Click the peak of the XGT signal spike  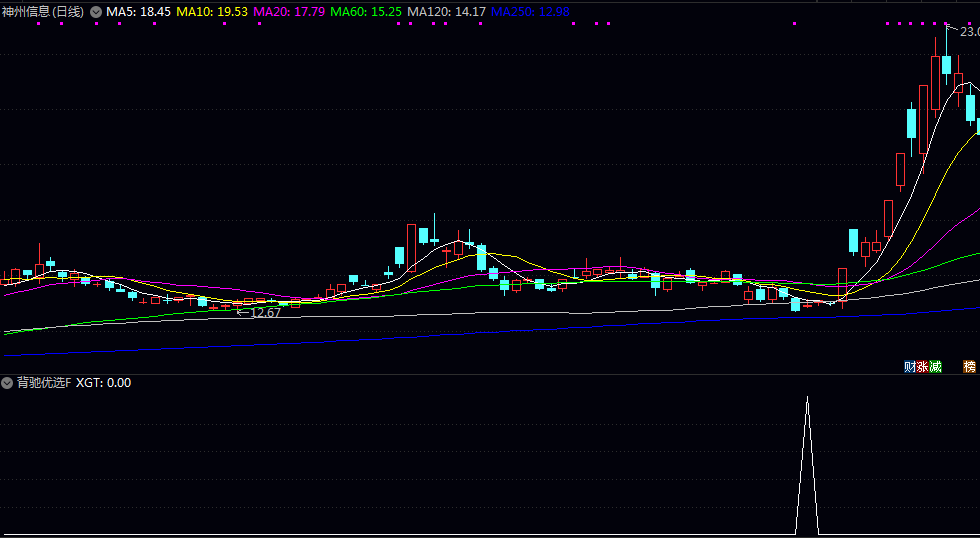point(807,399)
